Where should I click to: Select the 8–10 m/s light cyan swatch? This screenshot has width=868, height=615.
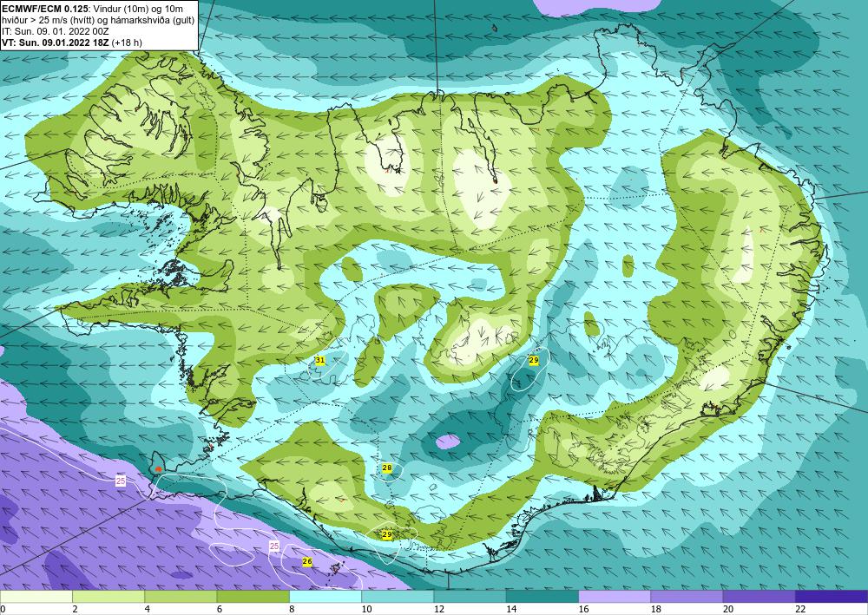pyautogui.click(x=325, y=597)
